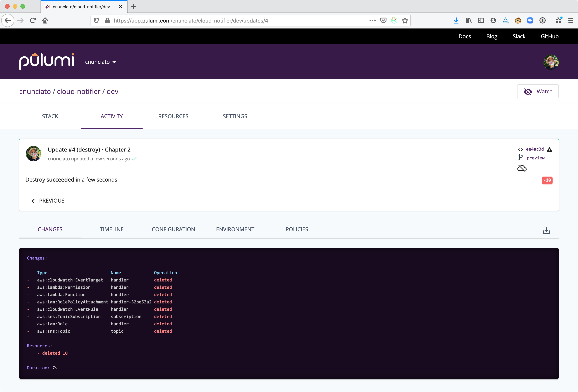Open the Firefox account icon
This screenshot has width=578, height=392.
click(493, 20)
